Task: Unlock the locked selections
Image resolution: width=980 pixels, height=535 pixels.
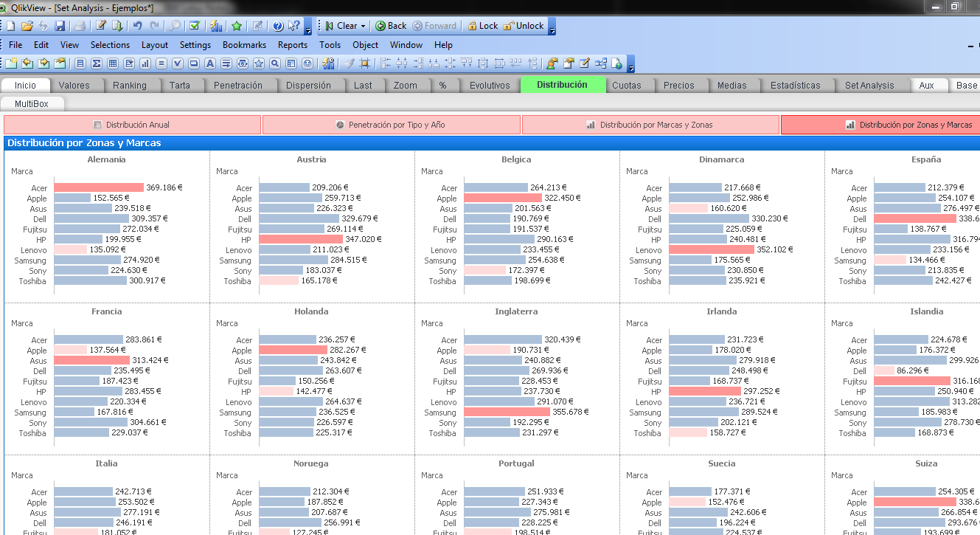Action: (x=524, y=26)
